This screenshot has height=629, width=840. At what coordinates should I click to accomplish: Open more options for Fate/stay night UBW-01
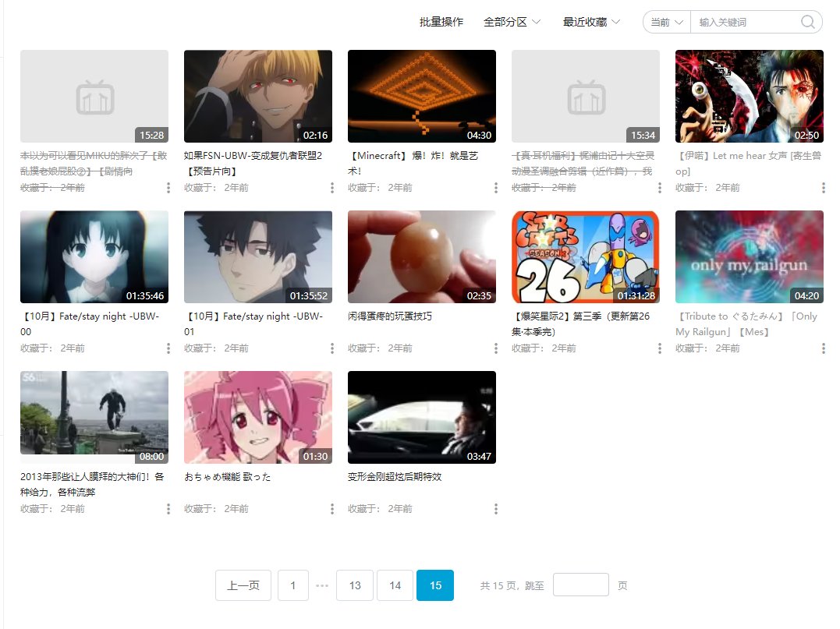(x=332, y=348)
